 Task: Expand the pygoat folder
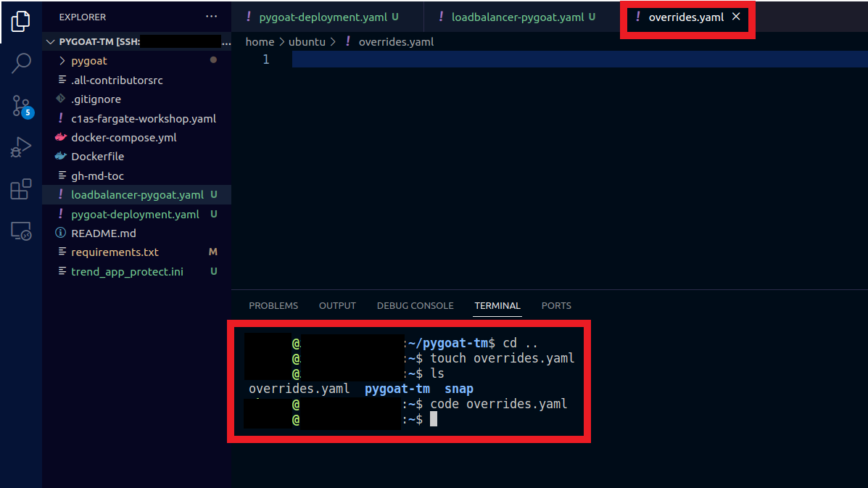(x=62, y=60)
